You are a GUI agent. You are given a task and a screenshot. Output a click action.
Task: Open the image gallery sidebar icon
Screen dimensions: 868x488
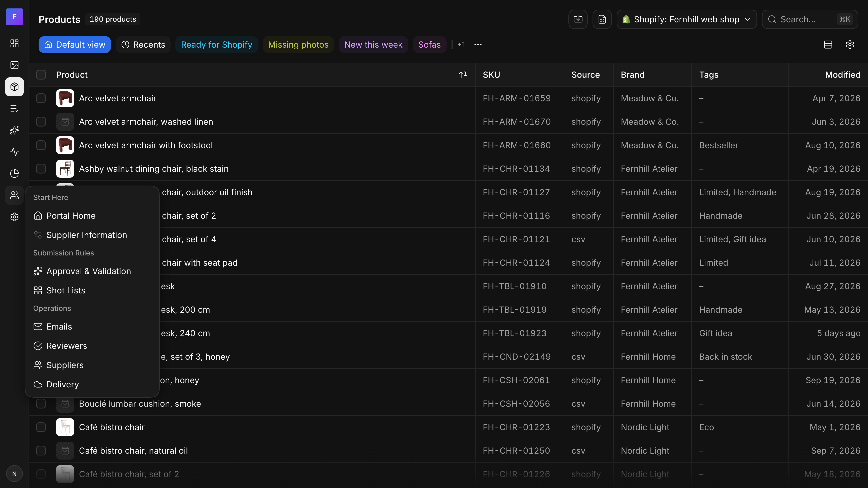click(14, 65)
